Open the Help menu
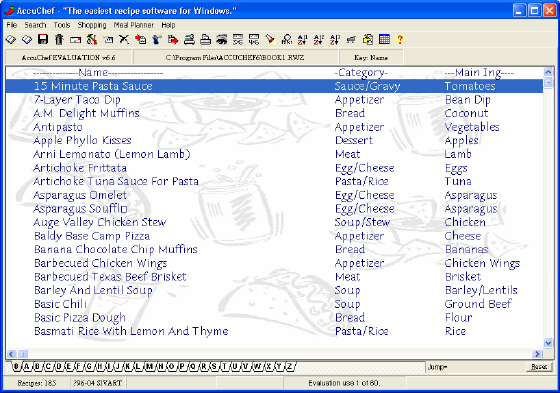 point(168,25)
